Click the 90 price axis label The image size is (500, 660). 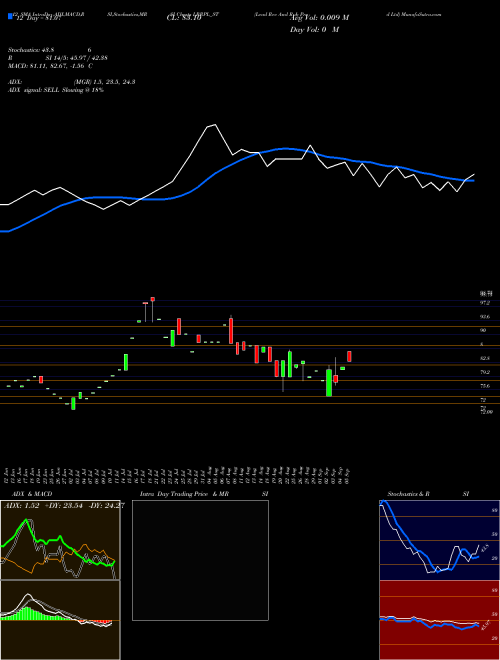(484, 330)
